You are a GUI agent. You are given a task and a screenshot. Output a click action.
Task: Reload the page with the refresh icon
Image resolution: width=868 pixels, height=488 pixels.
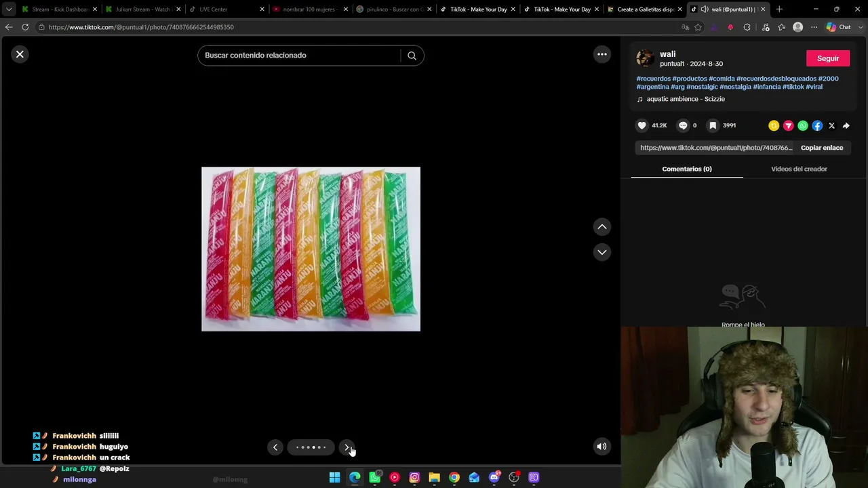25,27
